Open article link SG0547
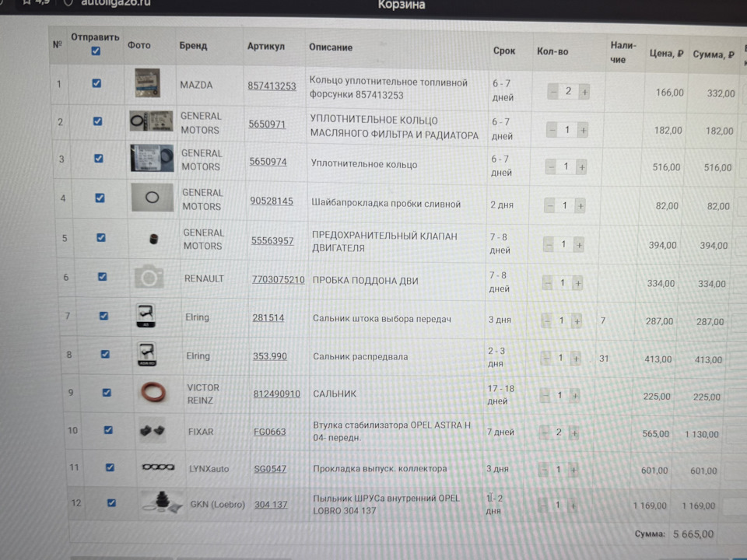This screenshot has width=747, height=560. [x=270, y=469]
